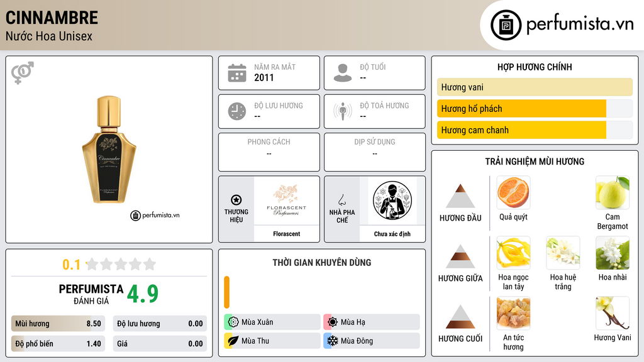This screenshot has height=362, width=644.
Task: Click the sillage icon beside Độ toả hương
Action: pos(343,111)
